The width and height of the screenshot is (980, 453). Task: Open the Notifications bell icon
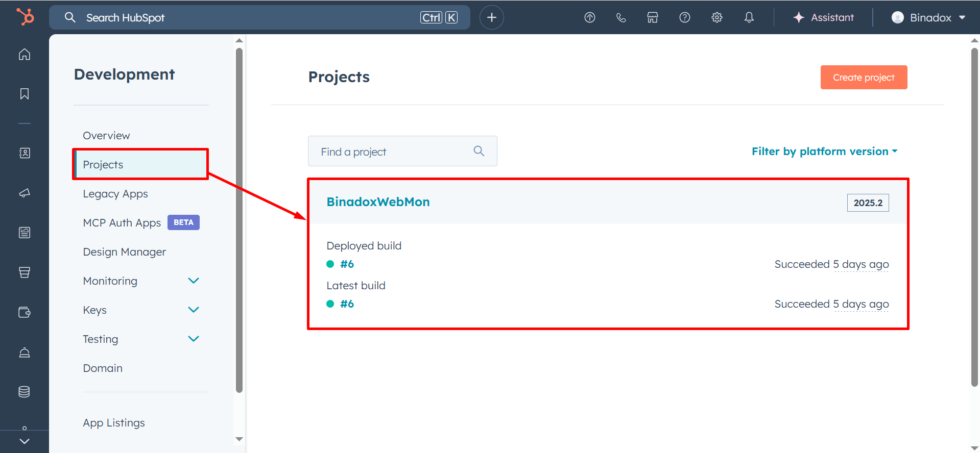click(x=749, y=17)
